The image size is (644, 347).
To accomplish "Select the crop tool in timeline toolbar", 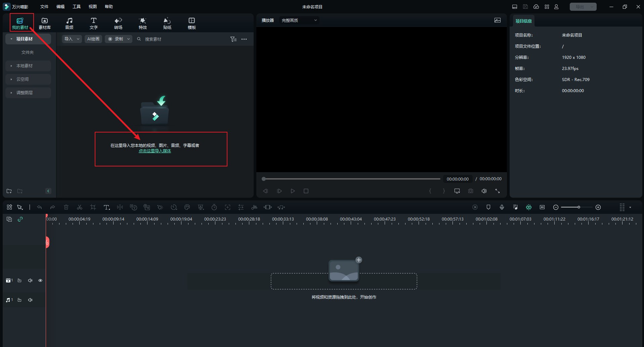I will click(x=93, y=207).
